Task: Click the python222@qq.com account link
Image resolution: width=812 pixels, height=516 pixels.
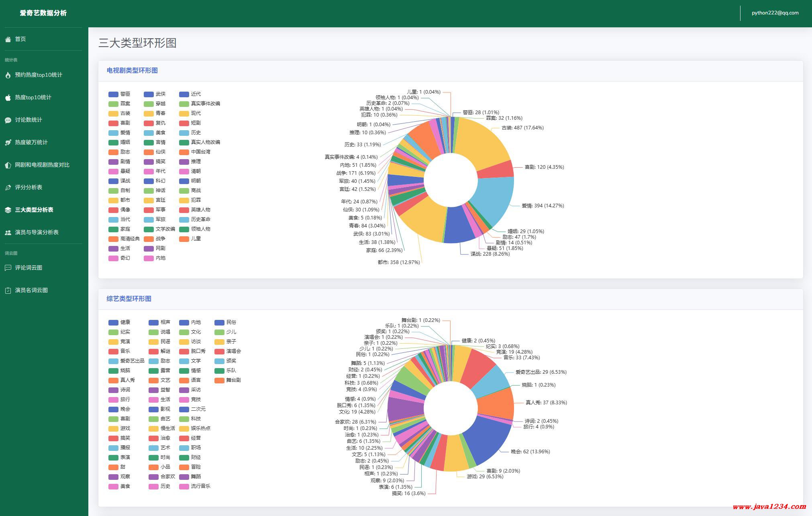Action: click(775, 13)
